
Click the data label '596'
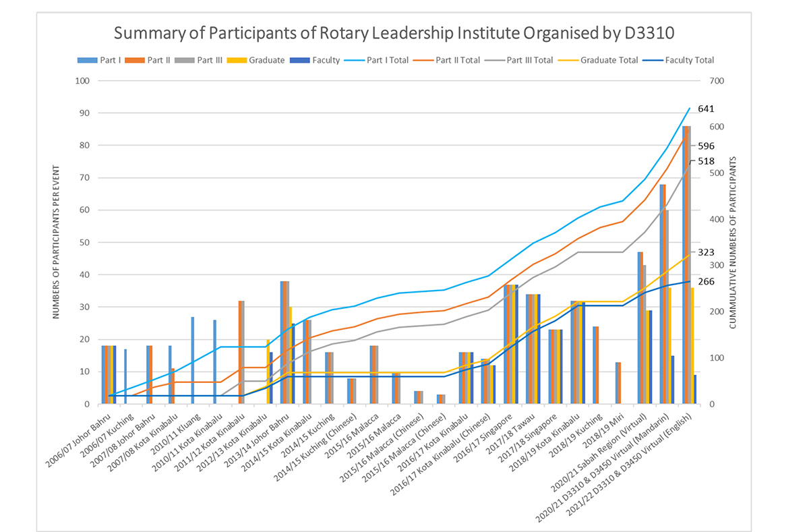706,146
